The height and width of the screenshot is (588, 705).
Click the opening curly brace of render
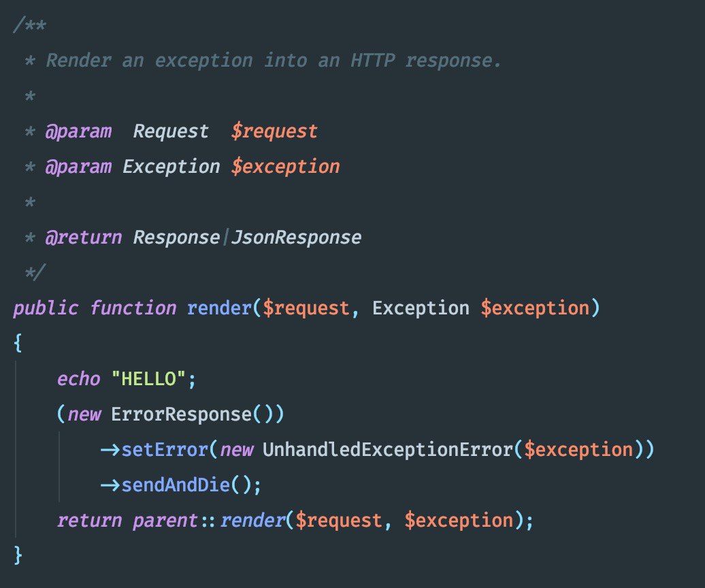[18, 342]
